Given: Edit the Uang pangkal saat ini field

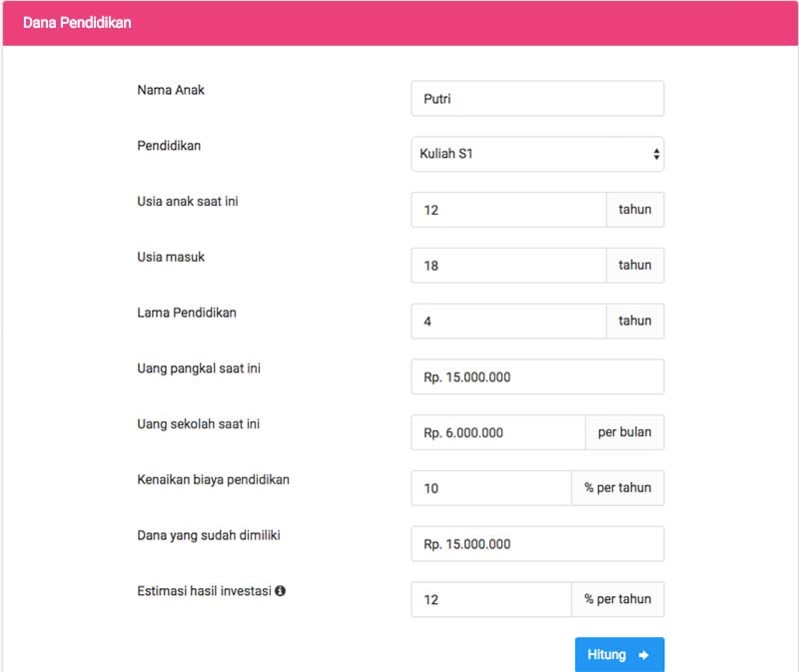Looking at the screenshot, I should [536, 377].
